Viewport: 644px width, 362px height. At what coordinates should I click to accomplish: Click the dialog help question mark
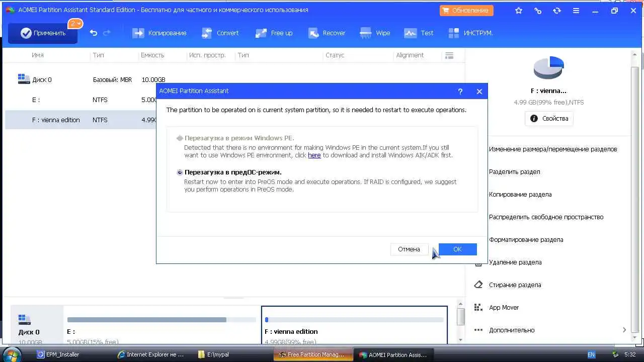pos(460,91)
